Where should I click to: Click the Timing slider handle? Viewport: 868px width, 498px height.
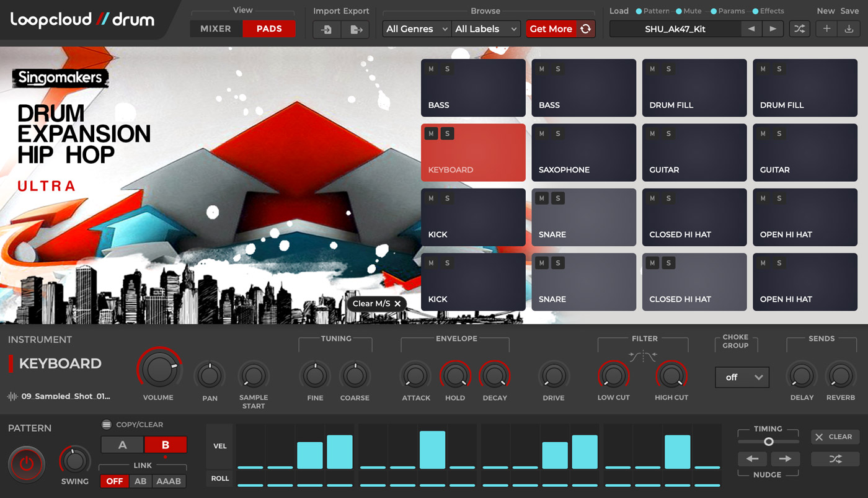tap(769, 442)
